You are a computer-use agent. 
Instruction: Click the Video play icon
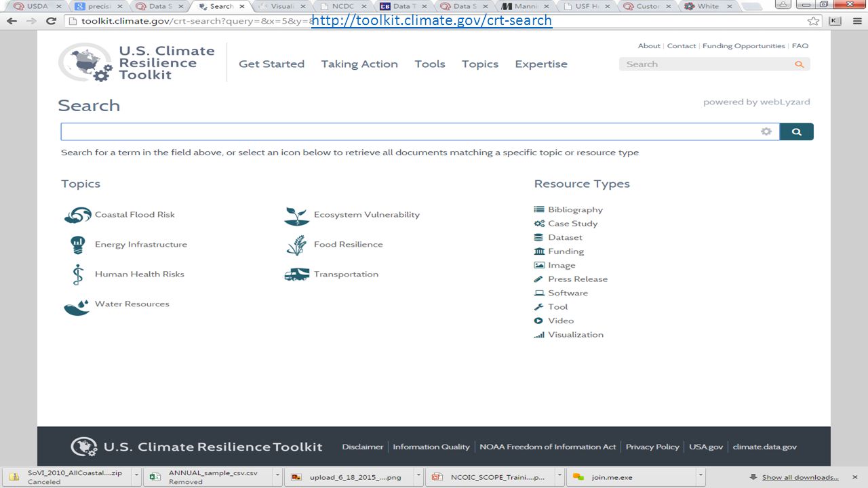point(539,321)
